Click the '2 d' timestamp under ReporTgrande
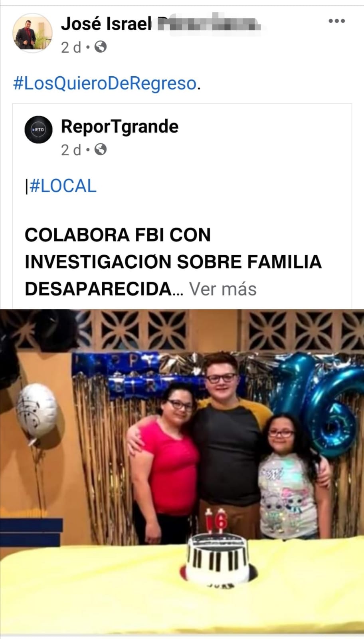Image resolution: width=364 pixels, height=639 pixels. (x=71, y=150)
